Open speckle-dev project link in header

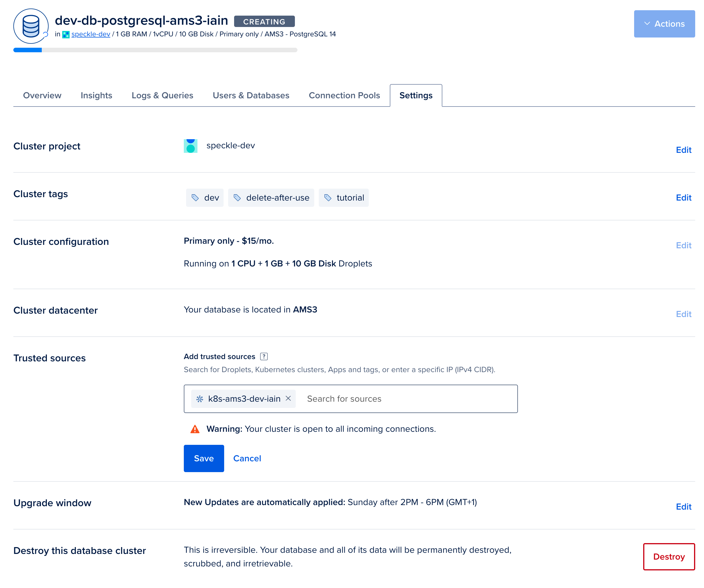tap(91, 34)
